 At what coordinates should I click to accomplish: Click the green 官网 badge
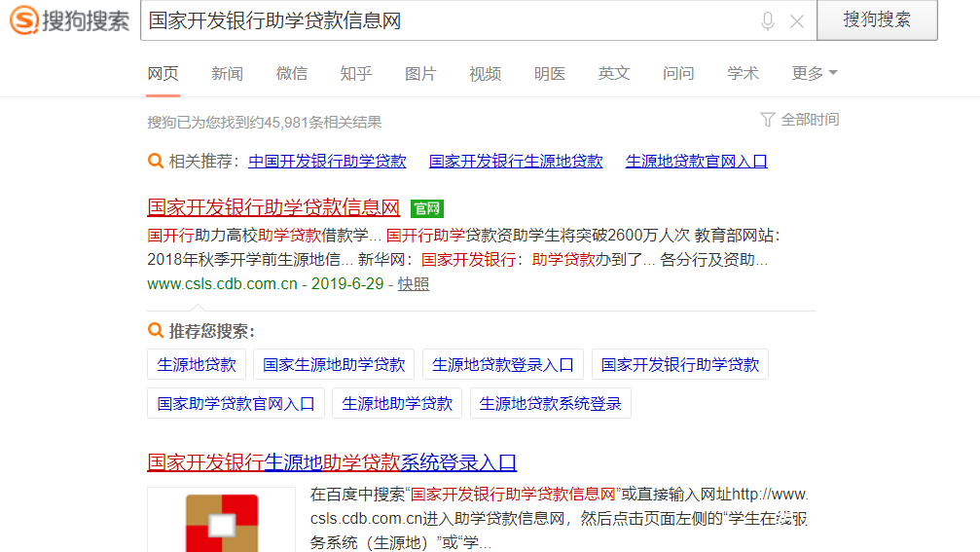(x=427, y=208)
